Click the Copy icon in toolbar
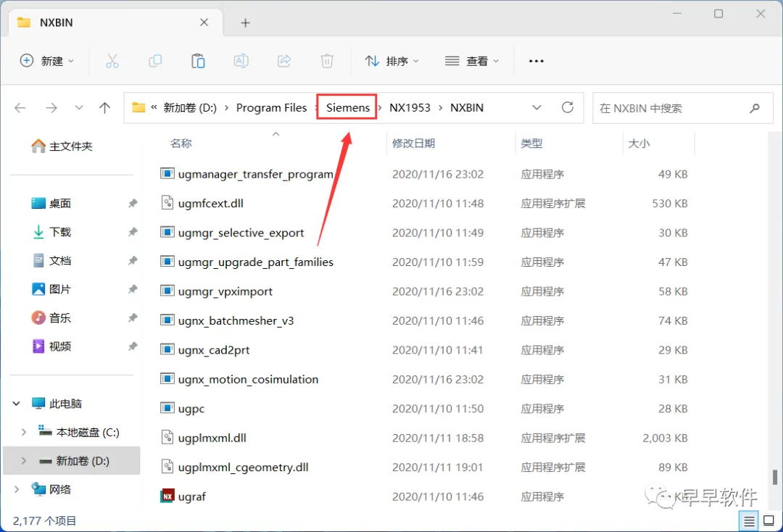The width and height of the screenshot is (783, 532). coord(155,61)
